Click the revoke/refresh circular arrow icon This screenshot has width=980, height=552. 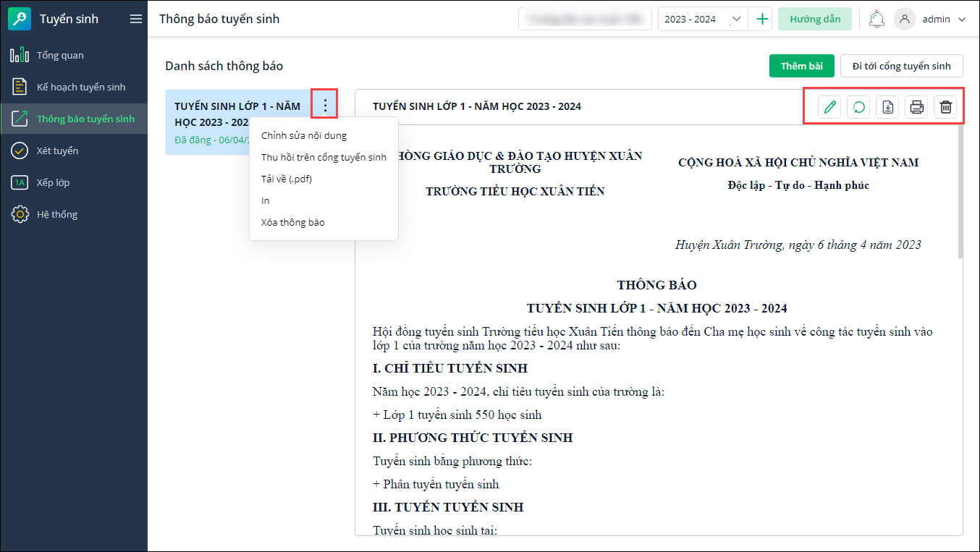859,107
